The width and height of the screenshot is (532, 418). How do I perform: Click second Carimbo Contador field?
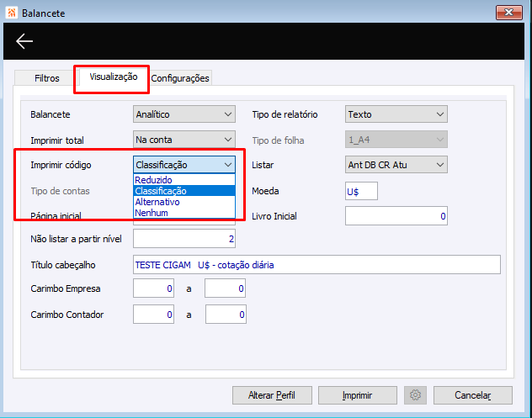pyautogui.click(x=226, y=315)
